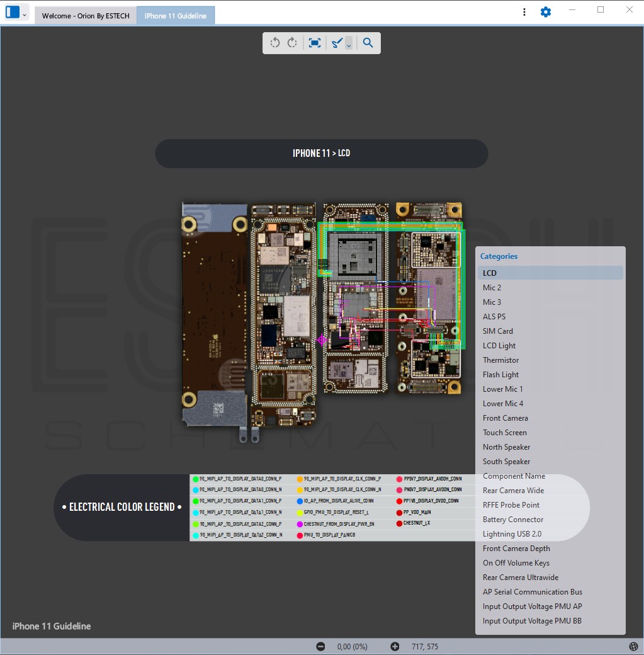Select the iPhone 11 Guideline tab

tap(176, 16)
